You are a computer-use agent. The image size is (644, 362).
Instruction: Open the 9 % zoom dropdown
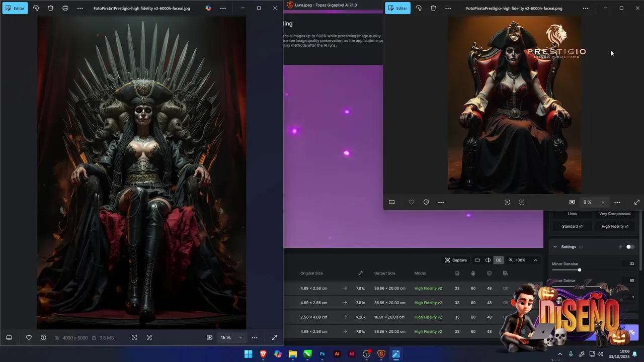point(594,202)
